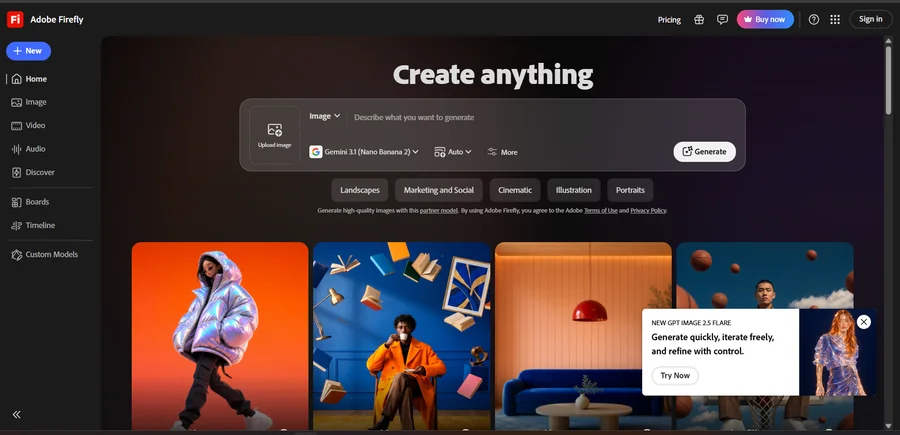The image size is (900, 435).
Task: Expand the Gemini 3.1 model dropdown
Action: pyautogui.click(x=364, y=152)
